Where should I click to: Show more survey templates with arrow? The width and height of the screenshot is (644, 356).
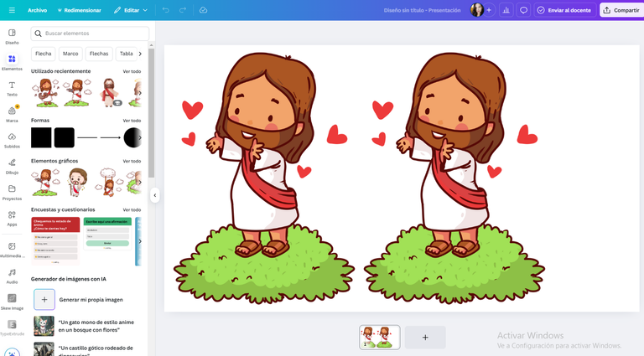140,241
